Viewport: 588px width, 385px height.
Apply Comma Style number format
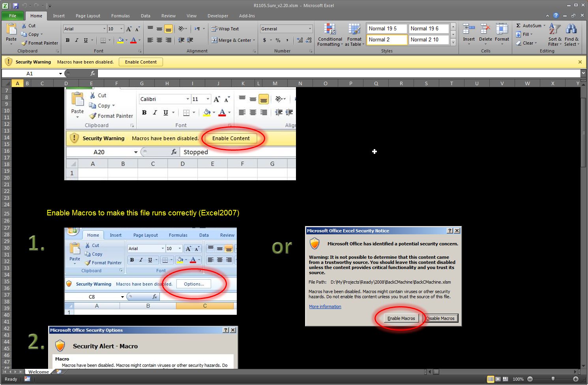[287, 40]
